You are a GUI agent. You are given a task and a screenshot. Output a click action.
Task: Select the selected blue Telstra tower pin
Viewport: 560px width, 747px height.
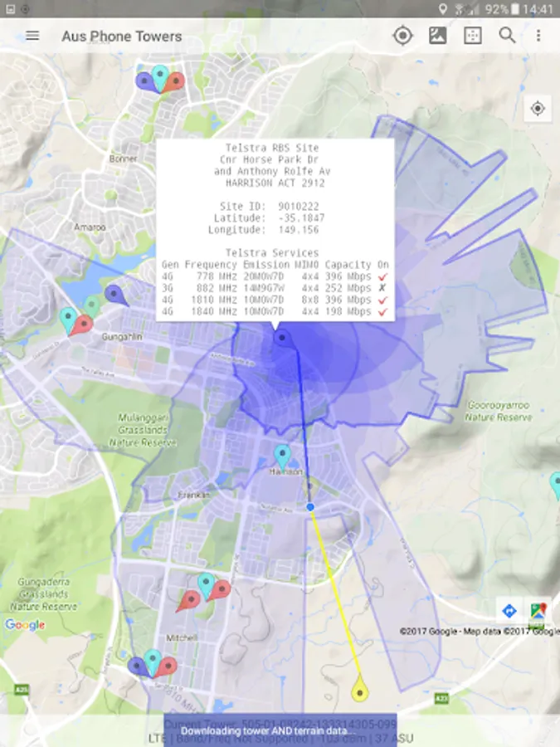(x=281, y=338)
